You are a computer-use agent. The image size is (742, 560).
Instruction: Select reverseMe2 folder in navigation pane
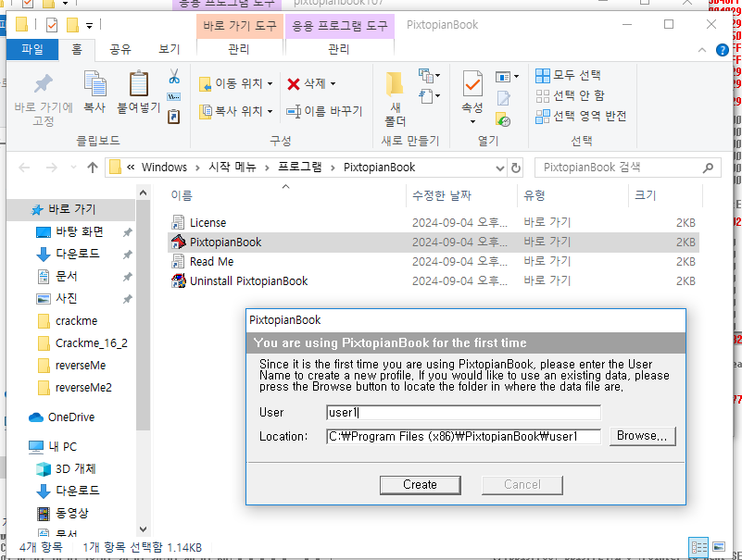point(83,388)
